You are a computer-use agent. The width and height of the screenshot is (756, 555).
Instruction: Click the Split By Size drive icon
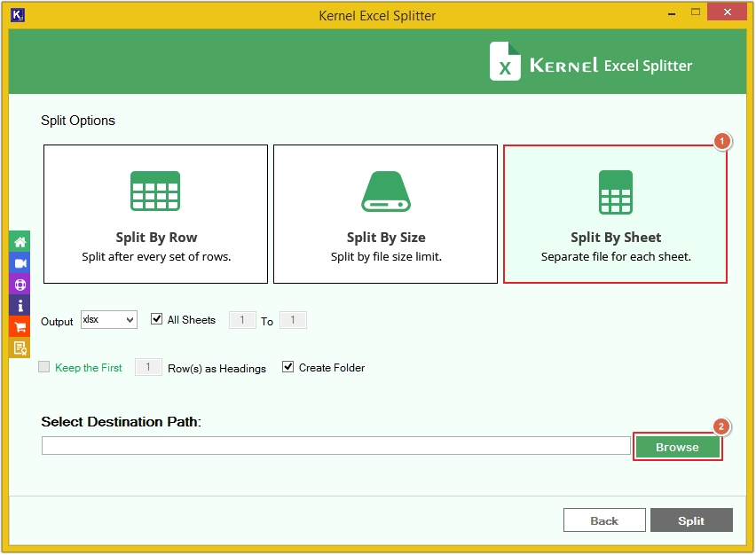point(386,192)
